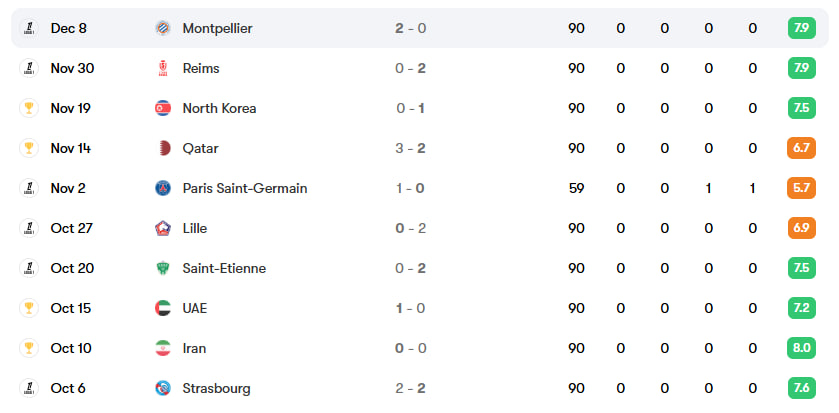Click the 8.0 rating badge for Iran
This screenshot has height=413, width=839.
[802, 348]
